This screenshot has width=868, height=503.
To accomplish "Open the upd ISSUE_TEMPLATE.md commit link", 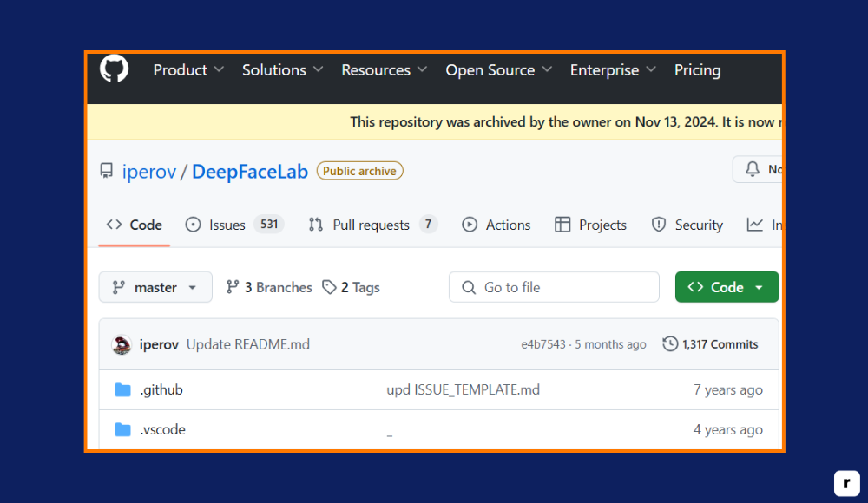I will click(463, 390).
